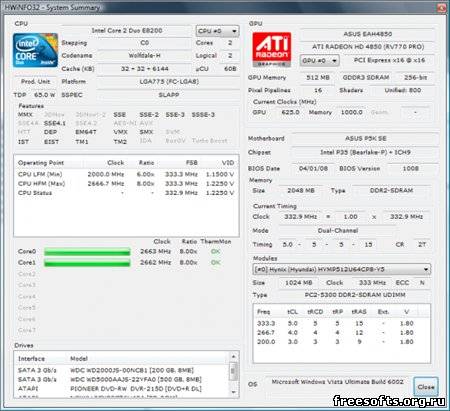Viewport: 450px width, 411px height.
Task: Click the 256-bit bus width field
Action: coord(415,77)
